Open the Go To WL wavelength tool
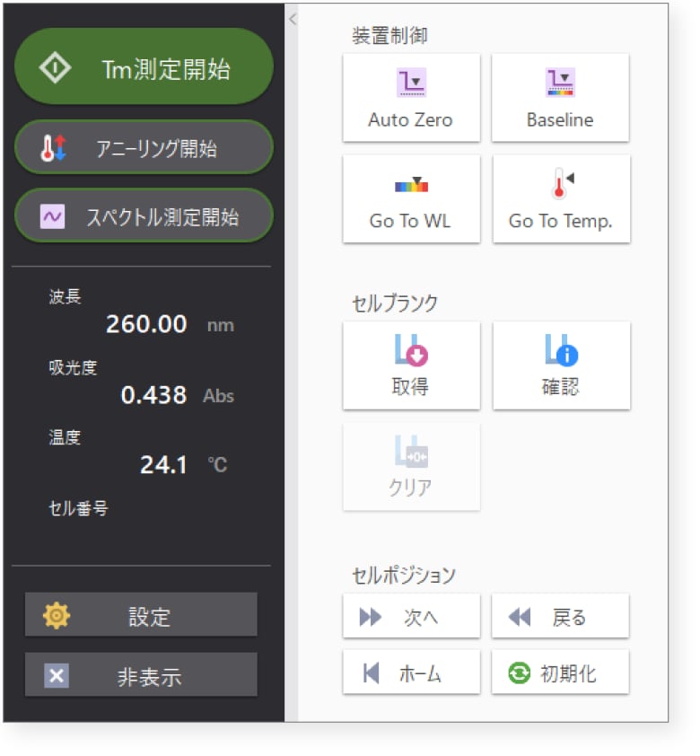Screen dimensions: 700x756 [x=411, y=199]
